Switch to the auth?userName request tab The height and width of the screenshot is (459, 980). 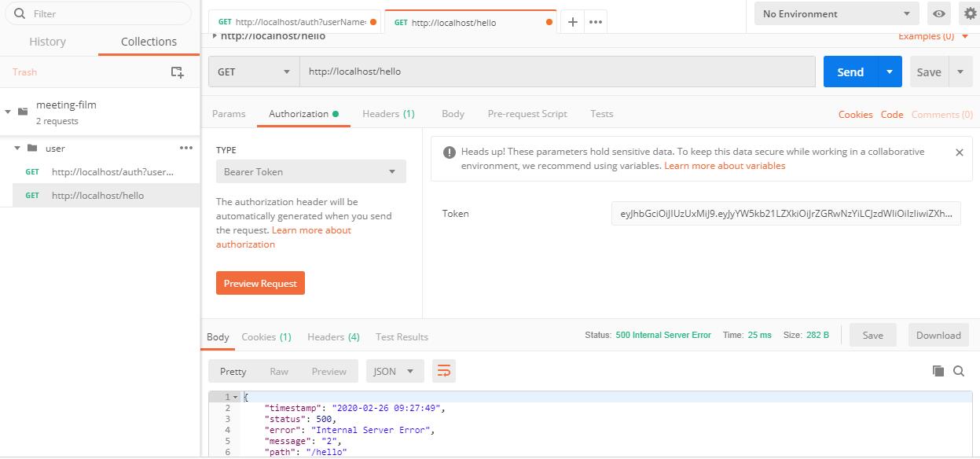coord(295,22)
